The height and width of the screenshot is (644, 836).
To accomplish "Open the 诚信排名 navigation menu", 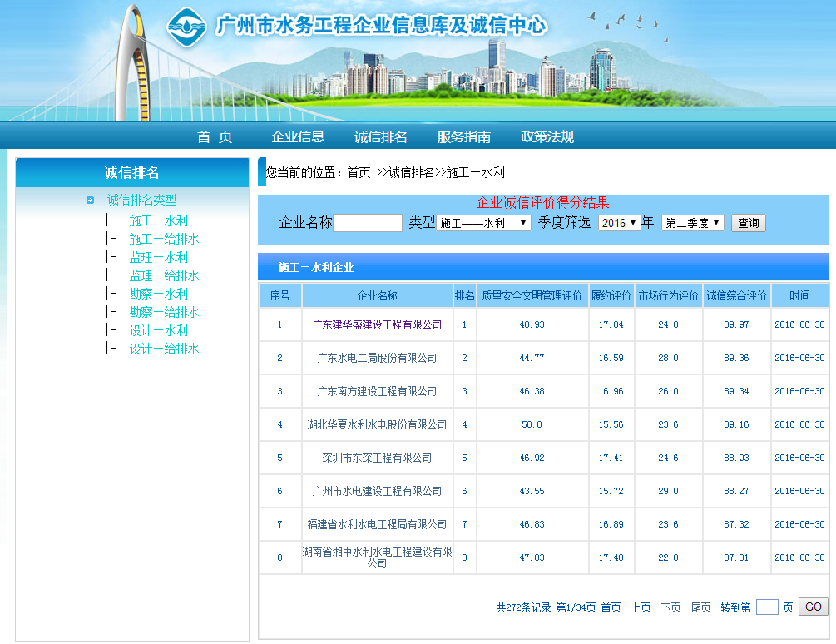I will pos(381,137).
